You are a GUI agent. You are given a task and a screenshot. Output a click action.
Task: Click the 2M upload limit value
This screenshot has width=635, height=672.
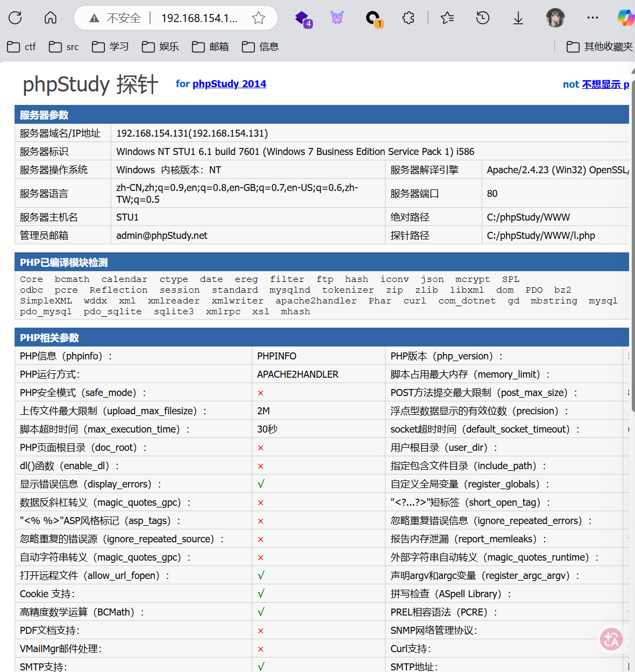263,411
